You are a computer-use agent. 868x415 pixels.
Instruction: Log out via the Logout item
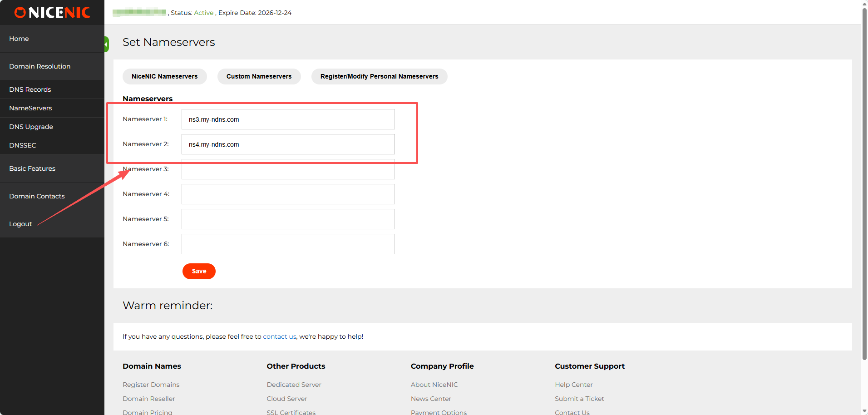pos(20,224)
